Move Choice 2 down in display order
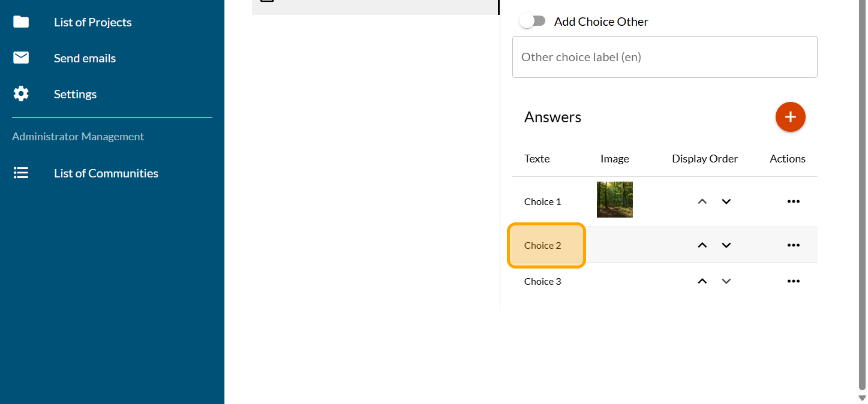868x404 pixels. [x=726, y=245]
